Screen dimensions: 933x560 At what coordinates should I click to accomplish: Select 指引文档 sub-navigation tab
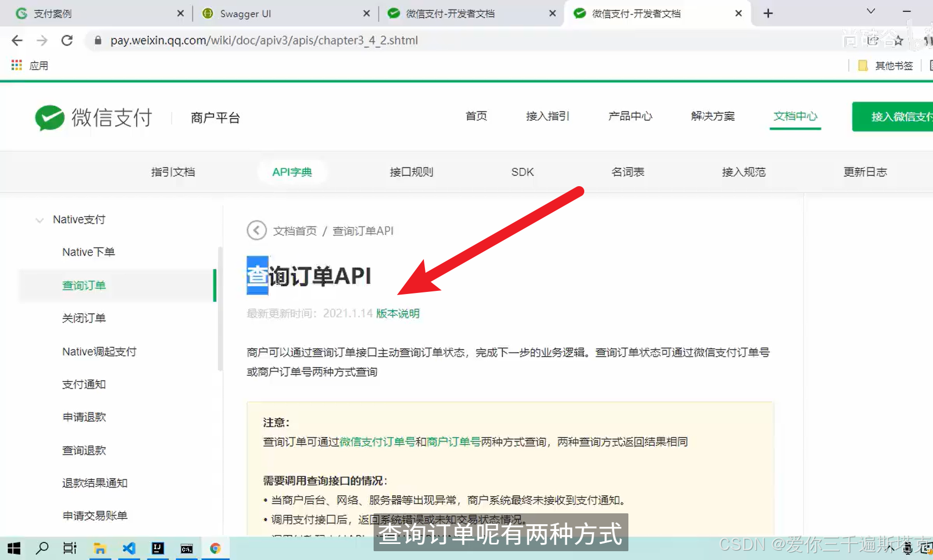tap(173, 172)
